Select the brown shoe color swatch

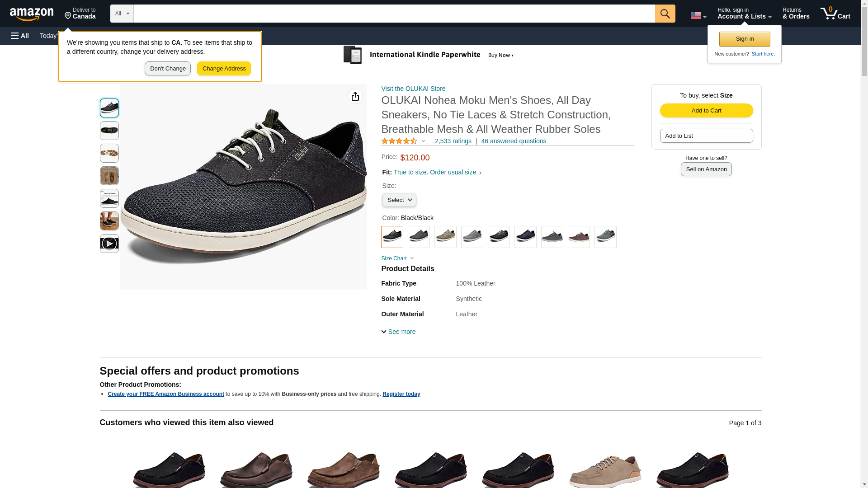coord(578,237)
